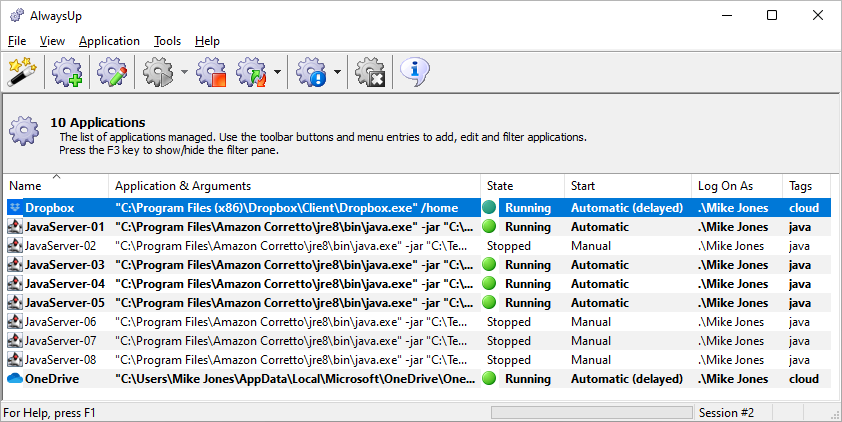842x422 pixels.
Task: Select the OneDrive application row
Action: coord(418,379)
